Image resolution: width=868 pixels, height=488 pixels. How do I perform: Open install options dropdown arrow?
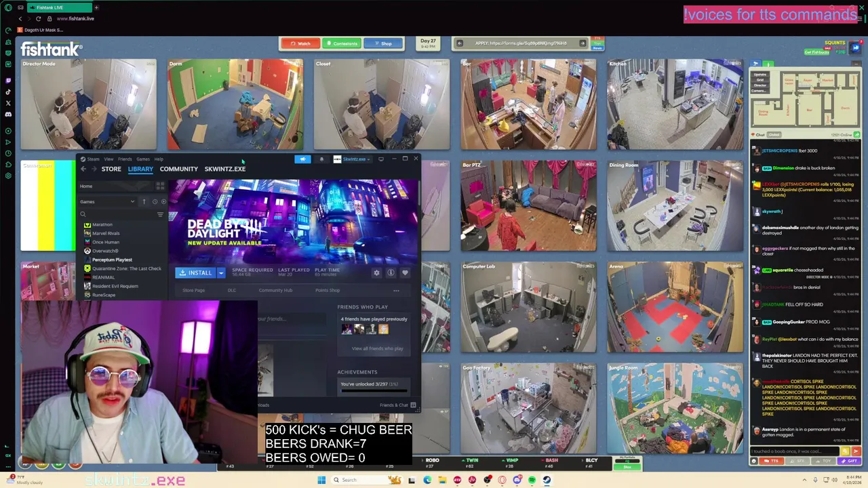coord(220,272)
